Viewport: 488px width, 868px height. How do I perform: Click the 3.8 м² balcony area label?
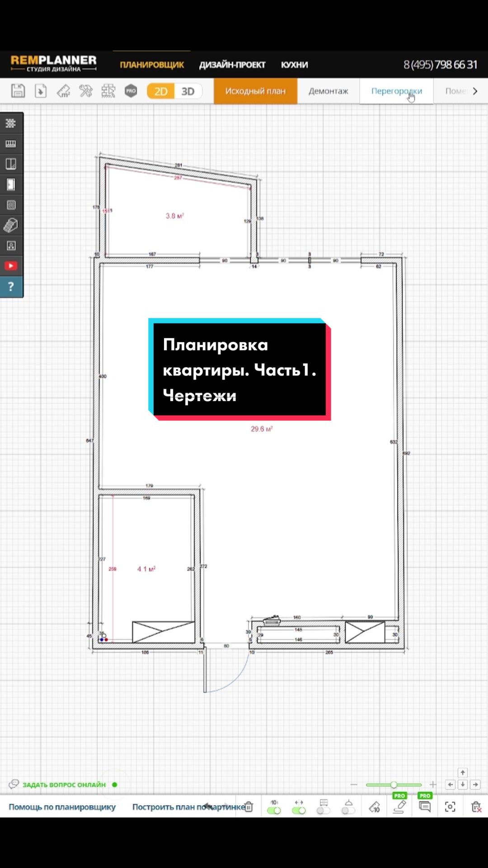[175, 216]
